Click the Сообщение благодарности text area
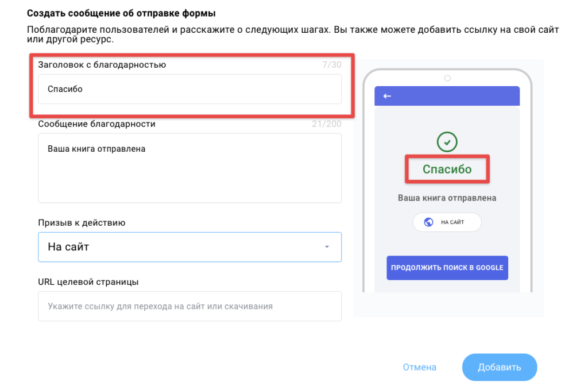This screenshot has width=588, height=390. click(189, 168)
